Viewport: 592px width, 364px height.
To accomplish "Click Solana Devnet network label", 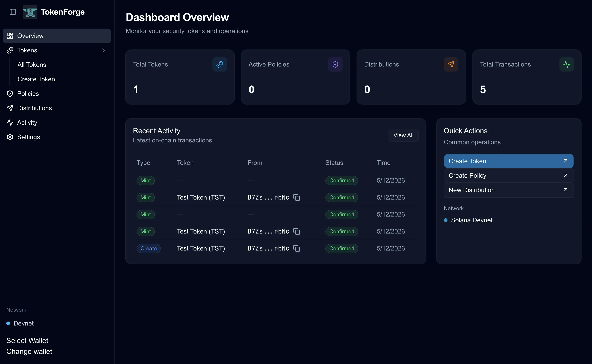I will 472,220.
